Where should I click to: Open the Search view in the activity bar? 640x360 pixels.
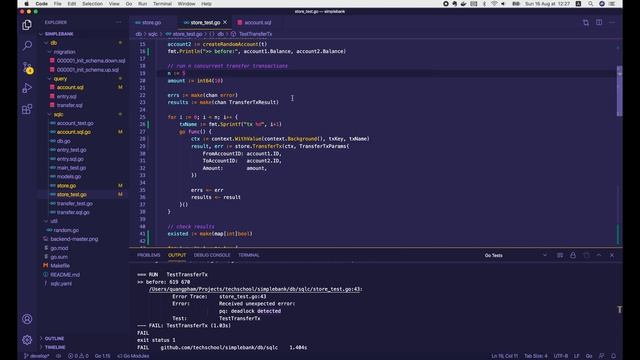(27, 45)
